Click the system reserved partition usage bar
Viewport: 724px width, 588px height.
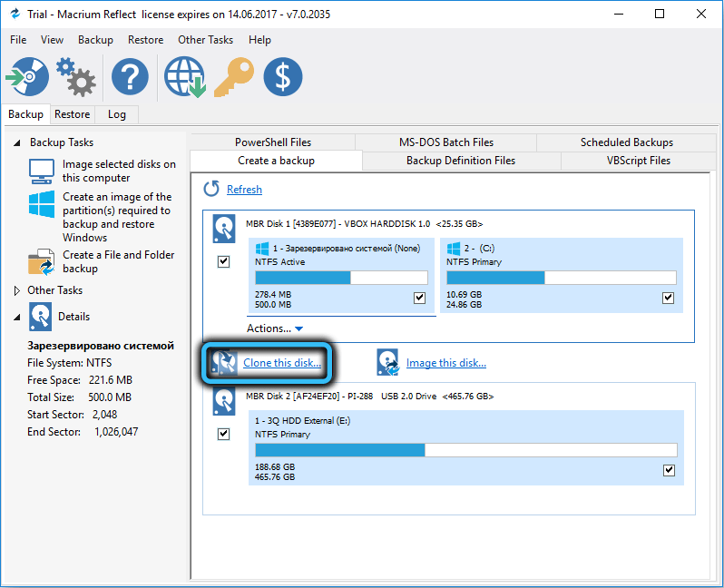pos(342,278)
